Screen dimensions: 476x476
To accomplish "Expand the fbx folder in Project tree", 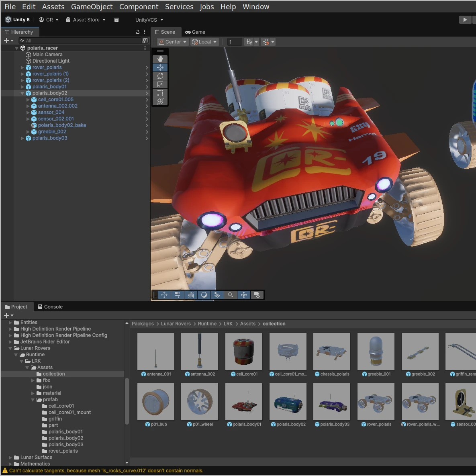I will [x=33, y=380].
